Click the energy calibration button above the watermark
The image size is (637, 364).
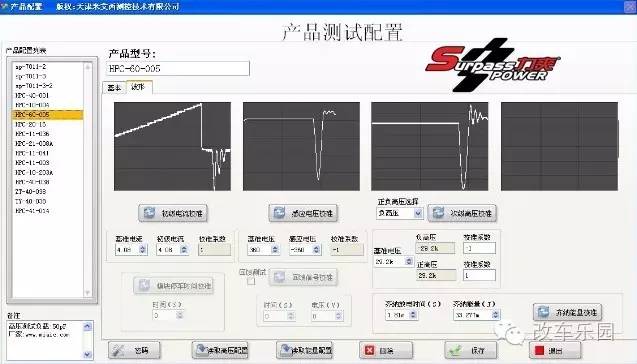point(568,312)
